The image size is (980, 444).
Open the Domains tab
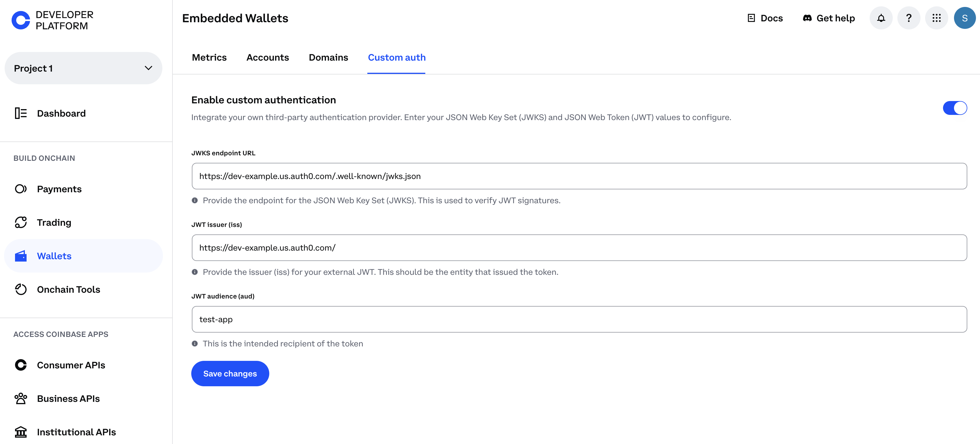328,57
